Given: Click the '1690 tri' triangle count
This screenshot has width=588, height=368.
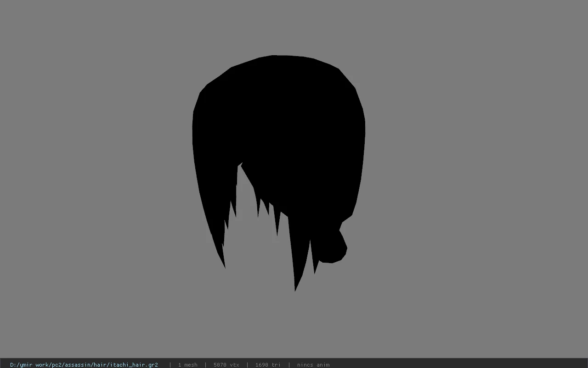Looking at the screenshot, I should [268, 365].
